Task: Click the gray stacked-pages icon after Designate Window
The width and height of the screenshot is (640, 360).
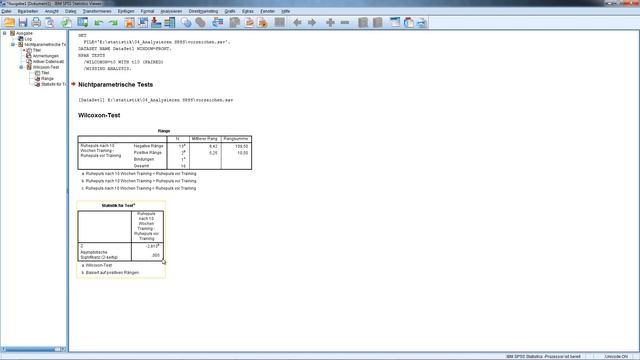Action: click(x=234, y=22)
